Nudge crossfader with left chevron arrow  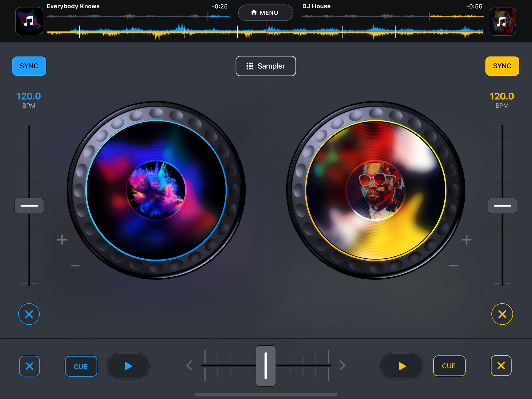(x=189, y=365)
